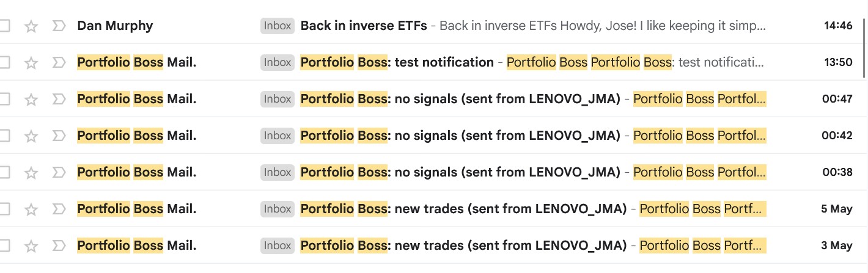Star the 00:47 no signals email

coord(31,100)
